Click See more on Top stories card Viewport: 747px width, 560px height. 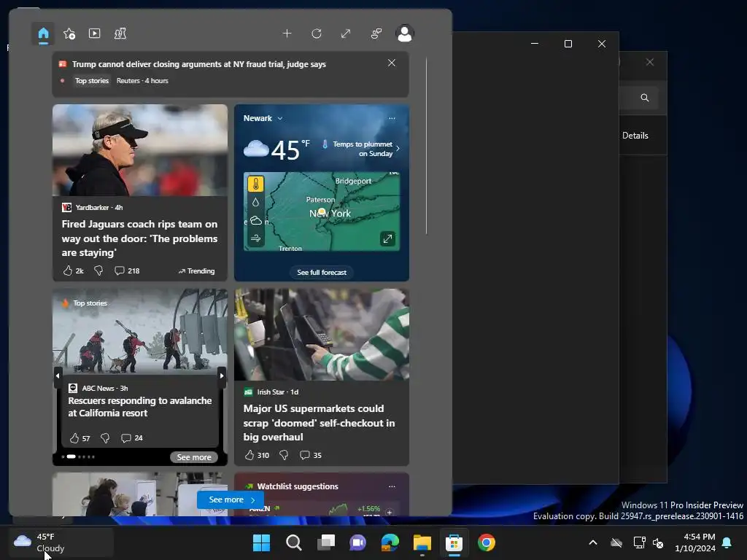point(194,457)
